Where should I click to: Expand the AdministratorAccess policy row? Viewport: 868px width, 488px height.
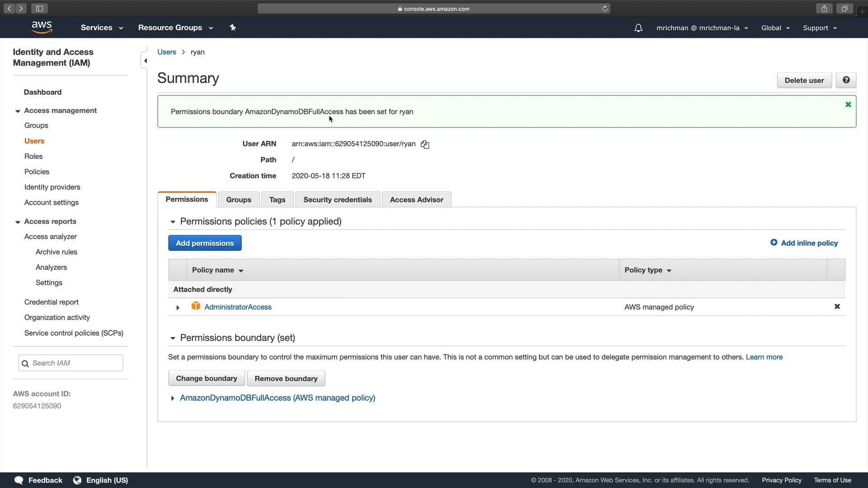(178, 307)
